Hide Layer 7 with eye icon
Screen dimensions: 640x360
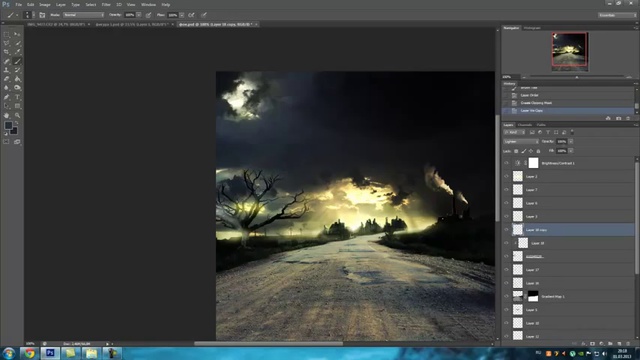click(x=507, y=190)
